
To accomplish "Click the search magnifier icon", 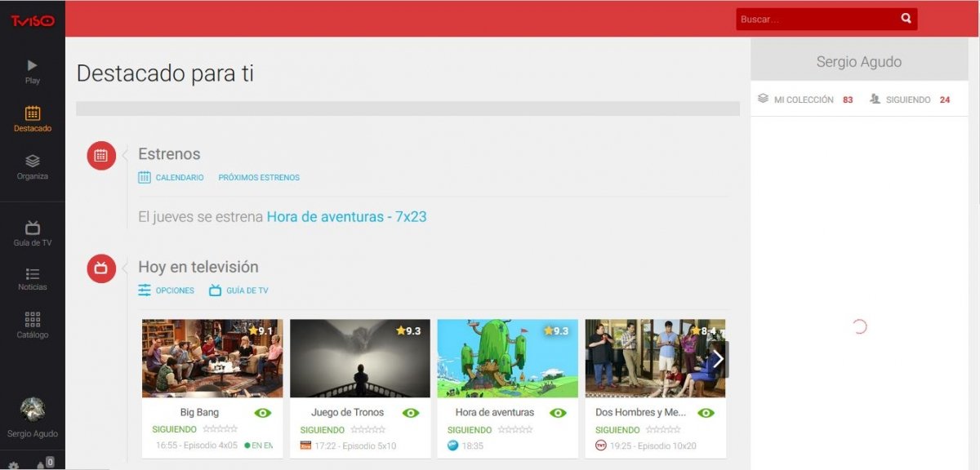I will pyautogui.click(x=906, y=18).
